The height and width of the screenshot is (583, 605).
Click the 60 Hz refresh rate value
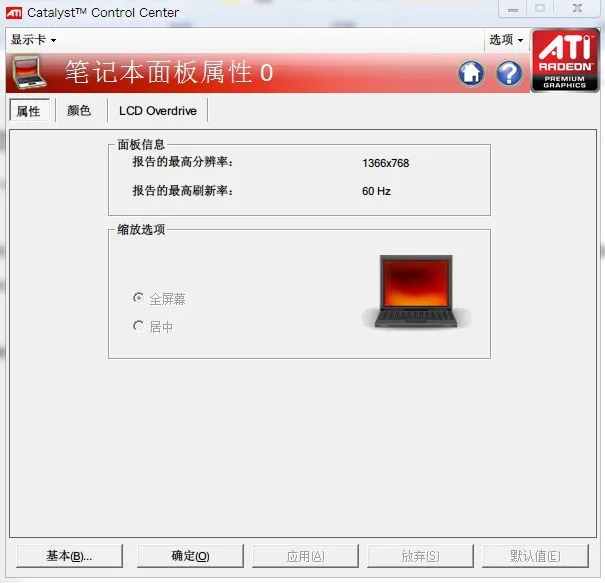point(376,191)
